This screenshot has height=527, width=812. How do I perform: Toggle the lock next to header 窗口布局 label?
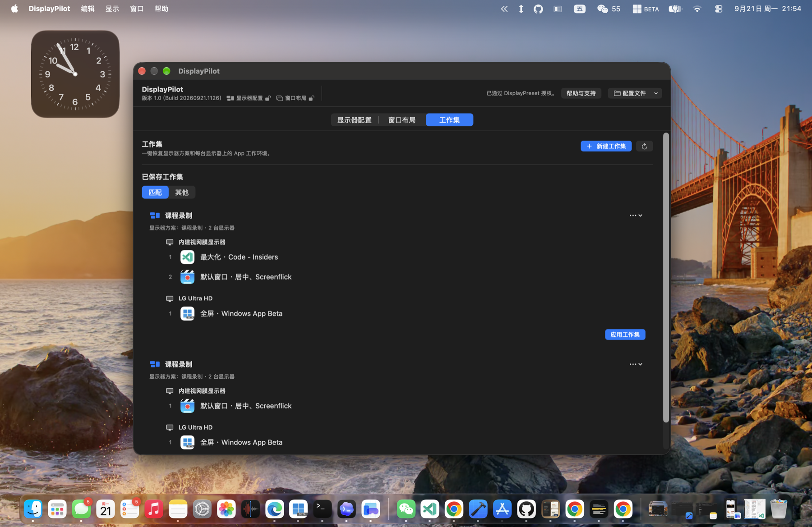(x=311, y=98)
